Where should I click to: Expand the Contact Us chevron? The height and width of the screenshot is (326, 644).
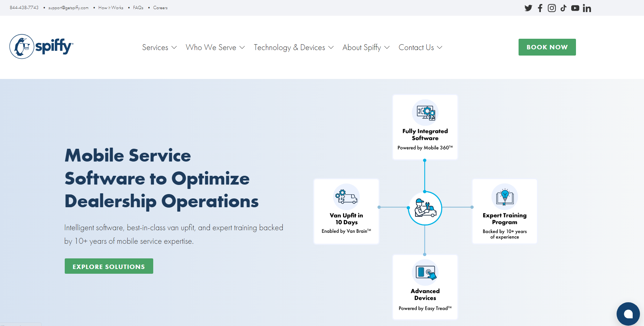[x=440, y=48]
